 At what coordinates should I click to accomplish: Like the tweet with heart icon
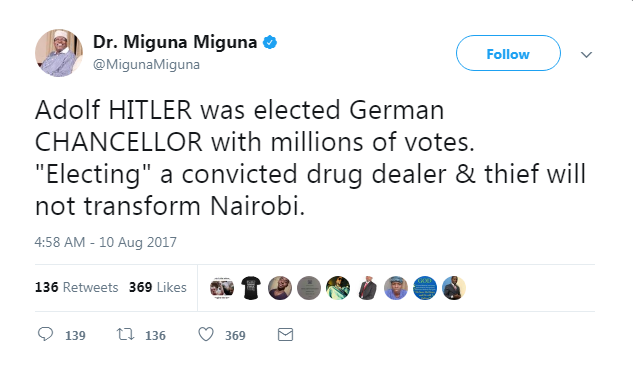pos(206,334)
